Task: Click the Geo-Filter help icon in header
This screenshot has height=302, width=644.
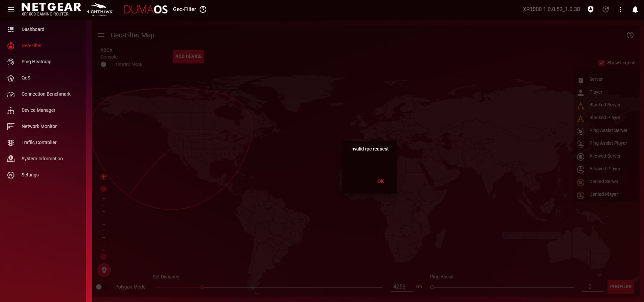Action: pyautogui.click(x=203, y=9)
